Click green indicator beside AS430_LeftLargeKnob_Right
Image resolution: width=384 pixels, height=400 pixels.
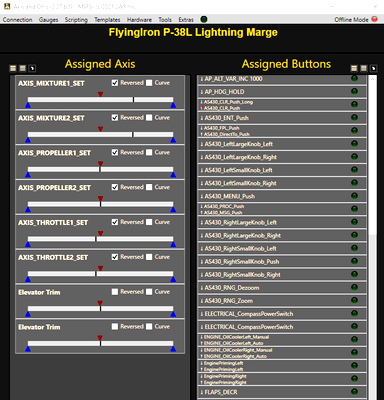pos(354,157)
